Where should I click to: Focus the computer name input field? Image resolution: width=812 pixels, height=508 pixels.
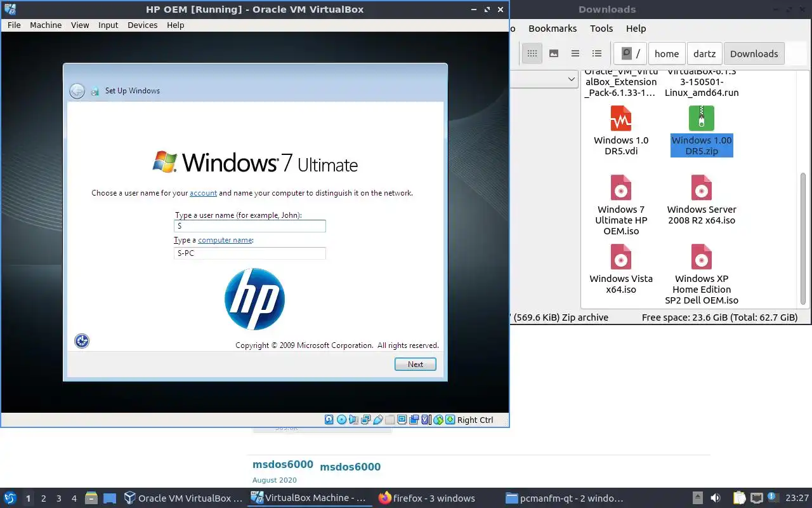250,253
